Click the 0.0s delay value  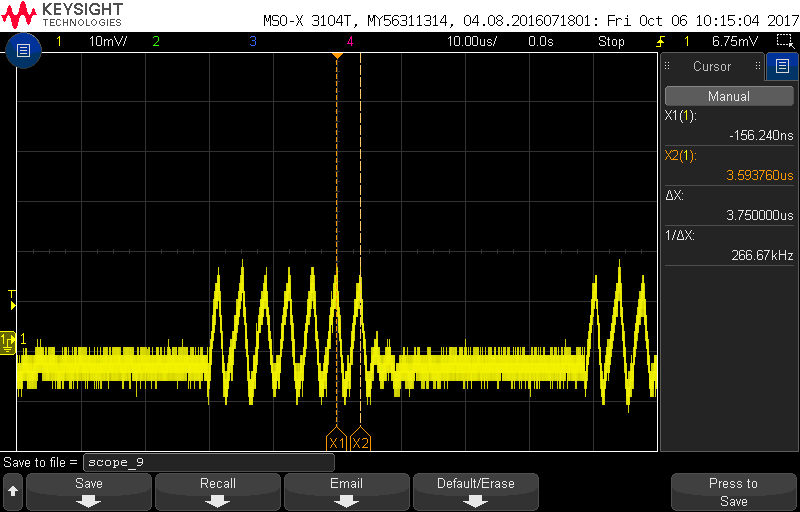[540, 42]
